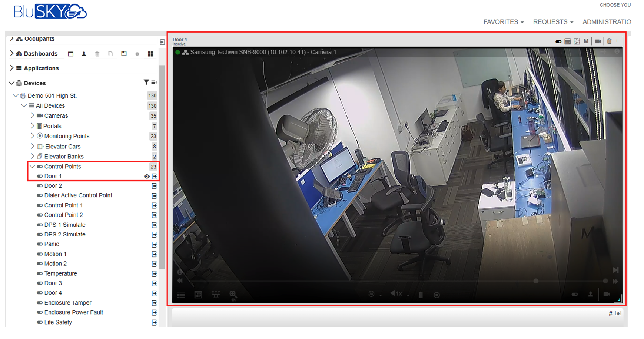Click the dashboard grid layout icon

(150, 54)
